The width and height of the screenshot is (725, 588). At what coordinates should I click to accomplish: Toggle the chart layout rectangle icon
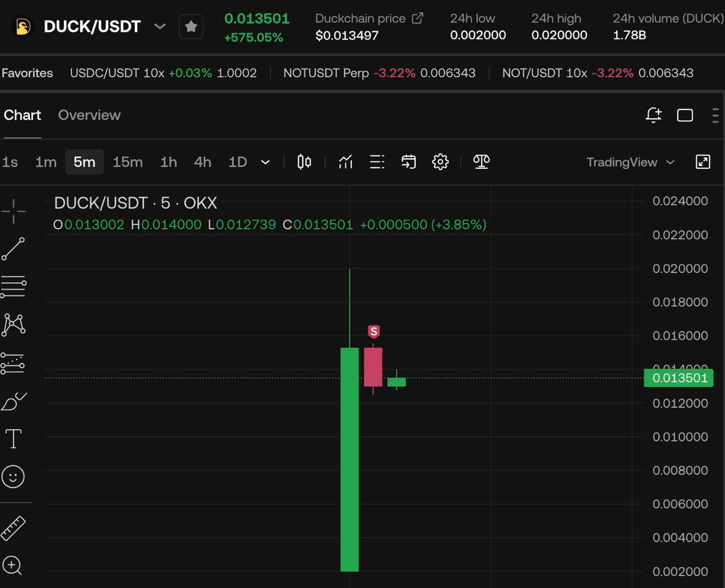point(685,115)
